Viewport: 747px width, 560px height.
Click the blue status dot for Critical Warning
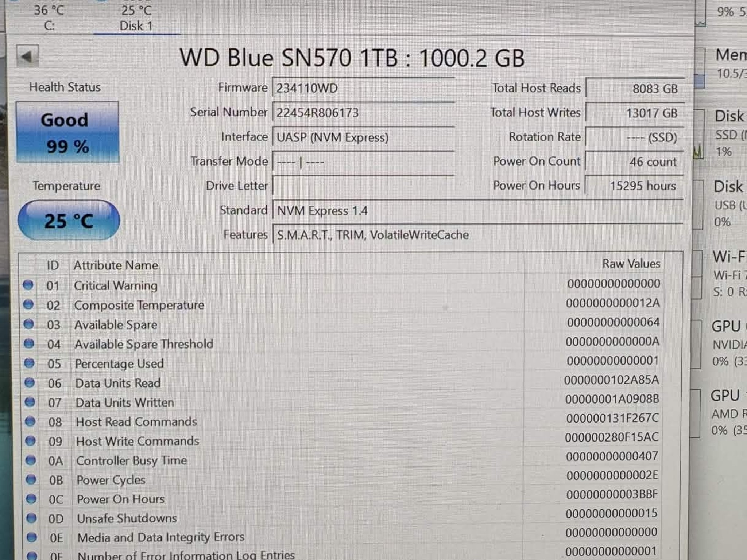[28, 285]
